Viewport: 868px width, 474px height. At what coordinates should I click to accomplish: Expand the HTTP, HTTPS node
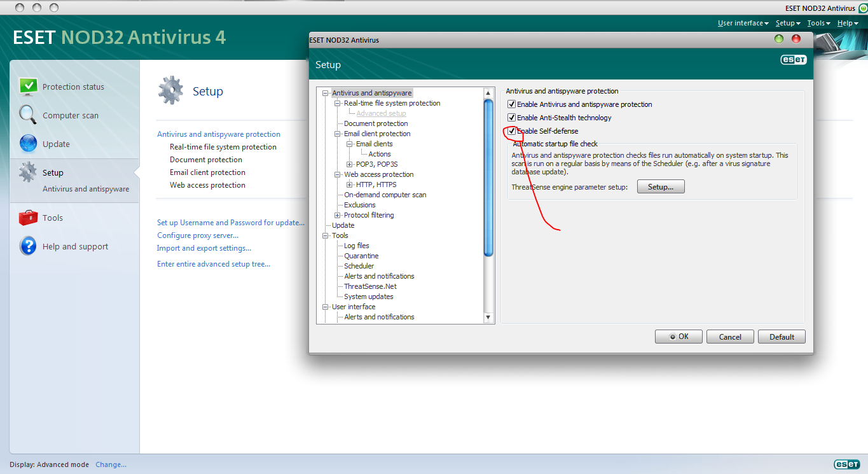350,185
